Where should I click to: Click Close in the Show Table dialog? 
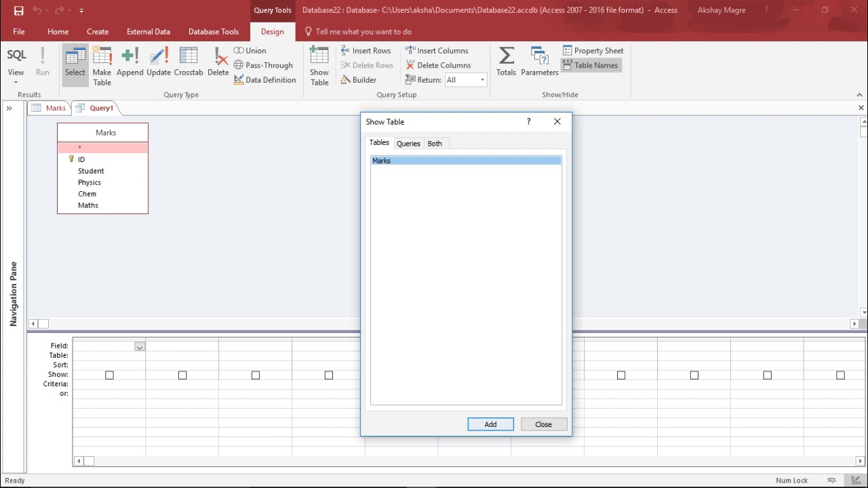pyautogui.click(x=544, y=424)
